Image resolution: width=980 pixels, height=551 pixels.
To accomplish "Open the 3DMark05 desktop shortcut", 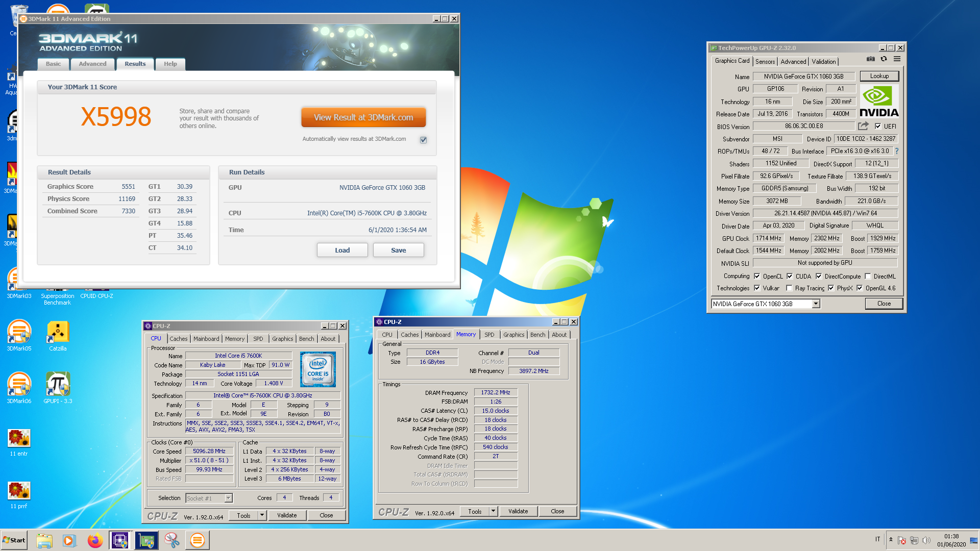I will pos(19,335).
